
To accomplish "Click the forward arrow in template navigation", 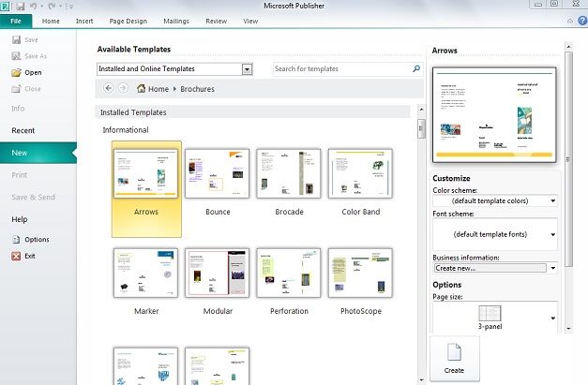I will 123,88.
